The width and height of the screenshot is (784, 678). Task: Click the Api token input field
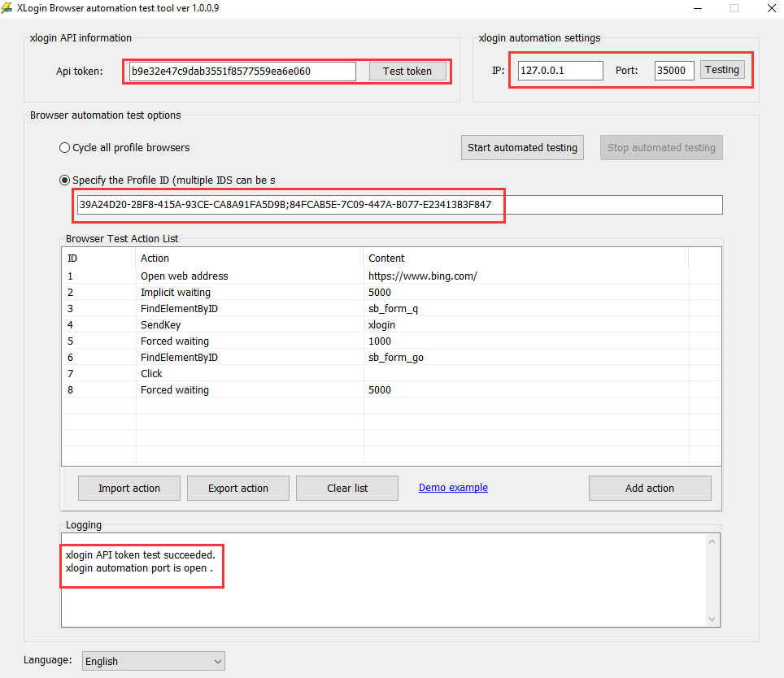tap(242, 72)
